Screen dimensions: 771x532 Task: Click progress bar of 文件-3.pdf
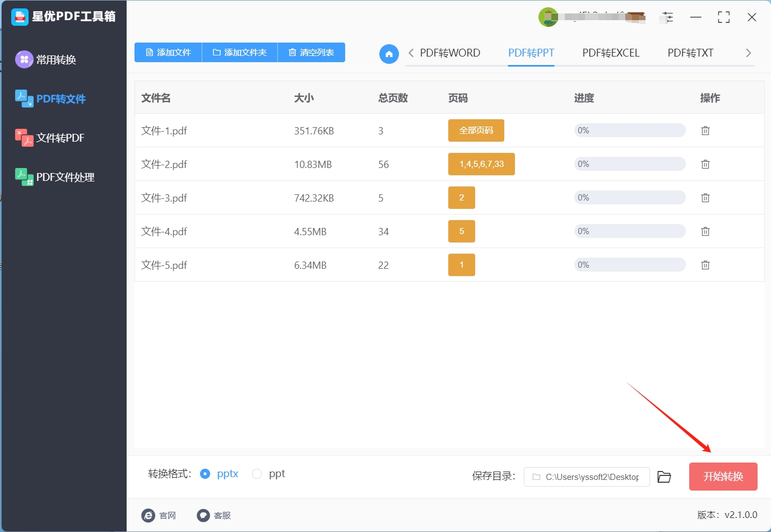point(630,198)
